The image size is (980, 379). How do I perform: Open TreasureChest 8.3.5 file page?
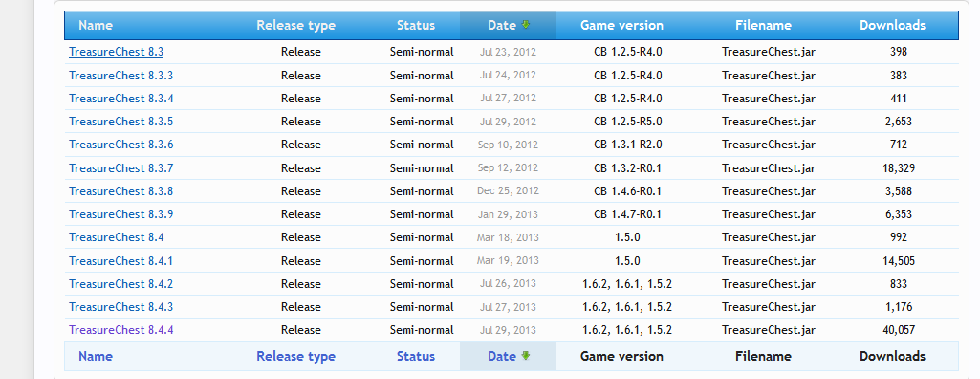coord(121,122)
